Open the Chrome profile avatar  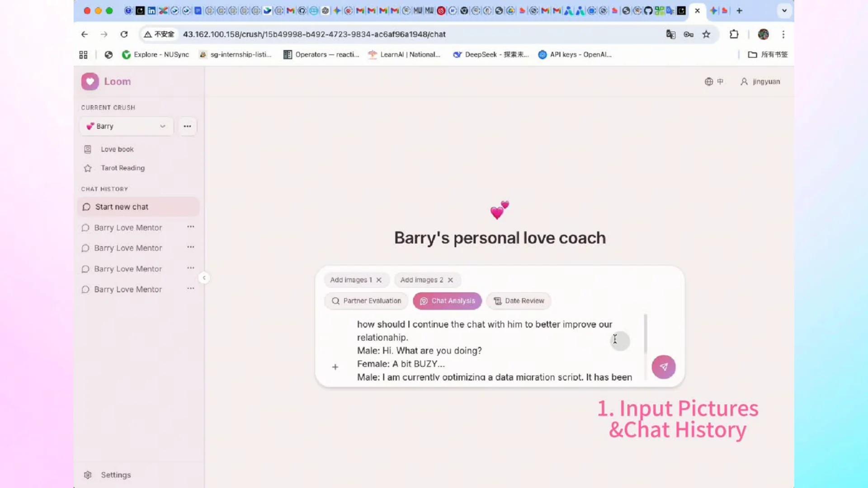click(x=763, y=34)
